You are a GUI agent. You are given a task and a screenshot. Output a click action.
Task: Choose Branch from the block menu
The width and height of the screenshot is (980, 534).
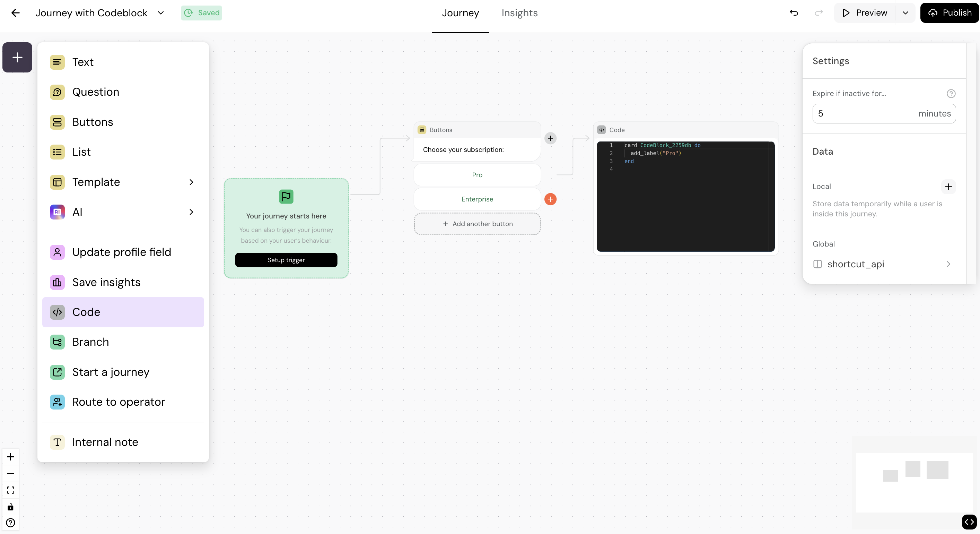pos(123,342)
